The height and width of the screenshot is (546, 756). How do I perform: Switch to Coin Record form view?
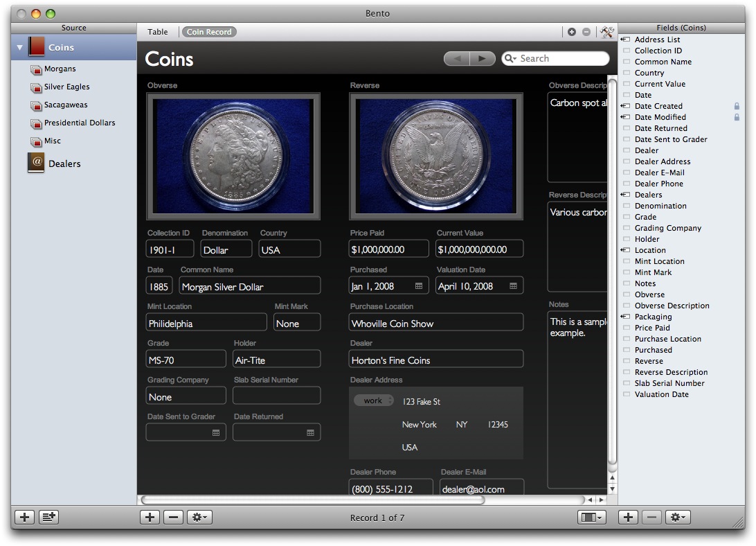pyautogui.click(x=209, y=32)
